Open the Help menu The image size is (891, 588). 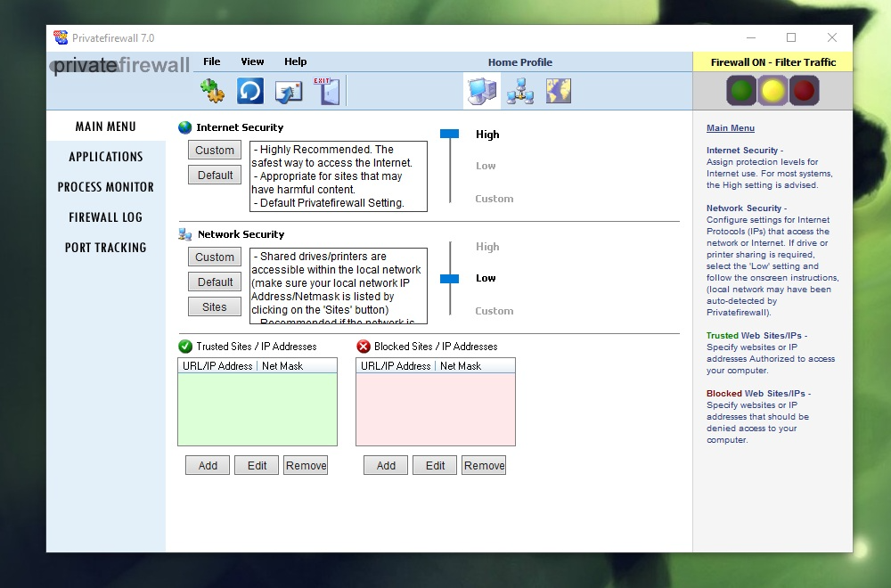295,61
